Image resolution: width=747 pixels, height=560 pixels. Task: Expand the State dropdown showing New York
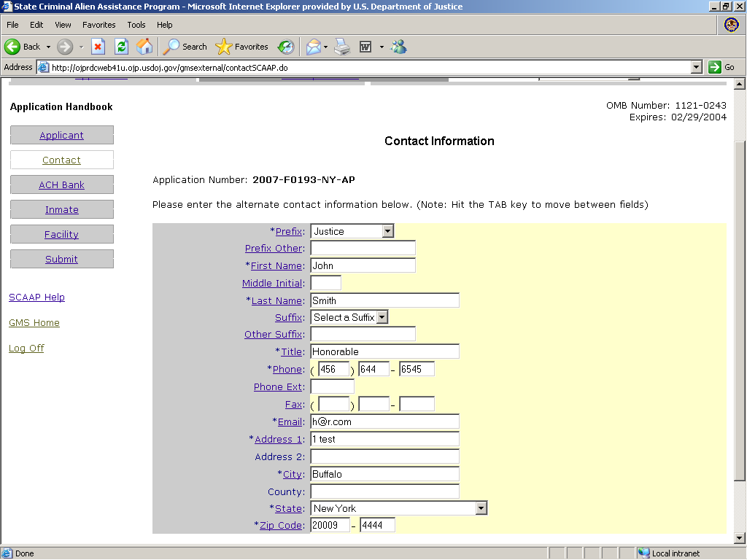[x=481, y=508]
